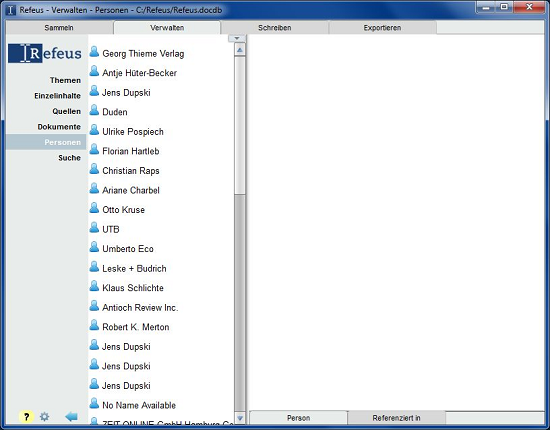550x430 pixels.
Task: Select the Referenziert in tab
Action: [396, 418]
